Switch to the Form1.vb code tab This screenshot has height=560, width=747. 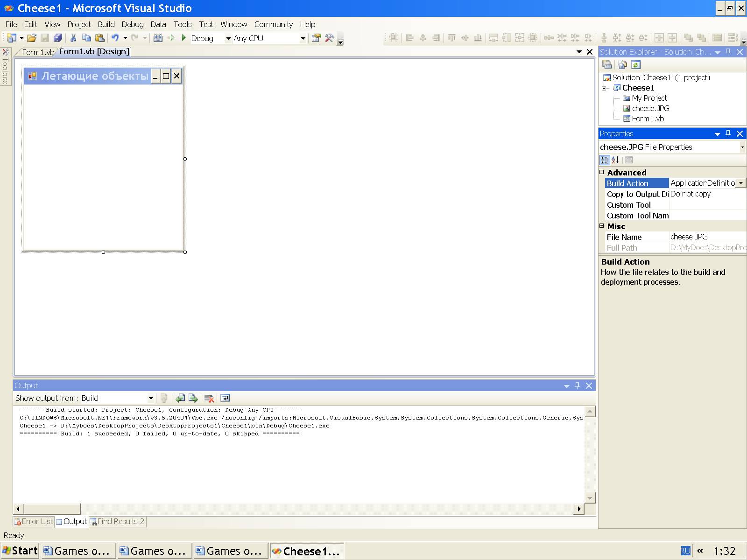click(37, 52)
